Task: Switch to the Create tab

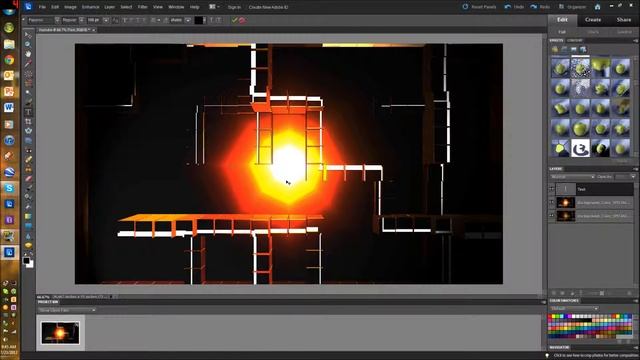Action: [x=593, y=20]
